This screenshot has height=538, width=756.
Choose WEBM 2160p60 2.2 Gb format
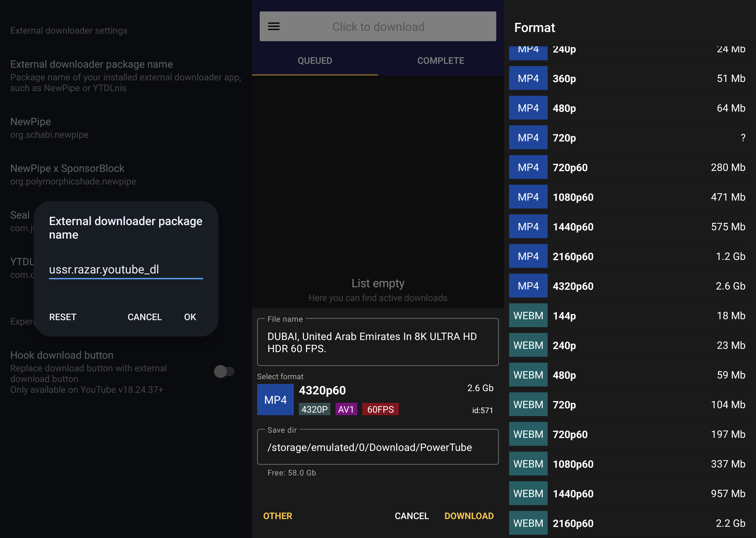click(x=629, y=523)
